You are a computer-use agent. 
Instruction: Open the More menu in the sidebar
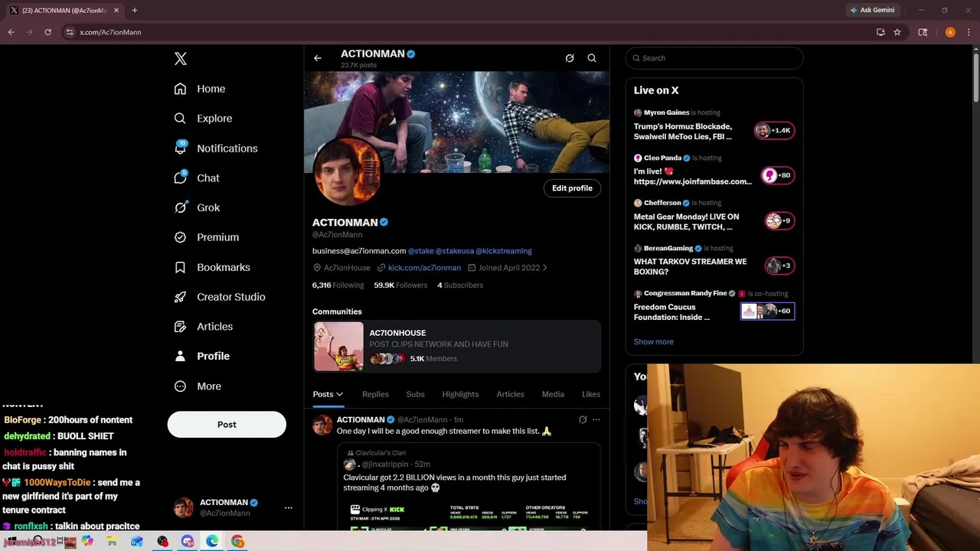(198, 386)
